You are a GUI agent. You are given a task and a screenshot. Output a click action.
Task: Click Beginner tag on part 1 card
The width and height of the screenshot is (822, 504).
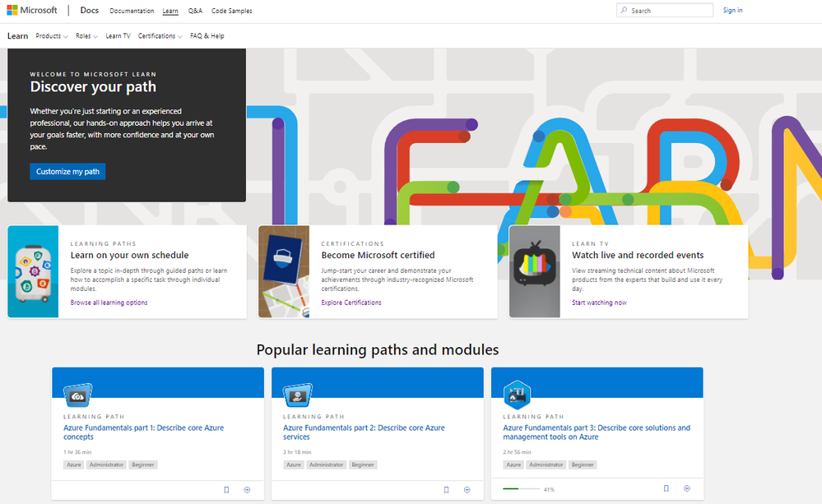[x=143, y=465]
